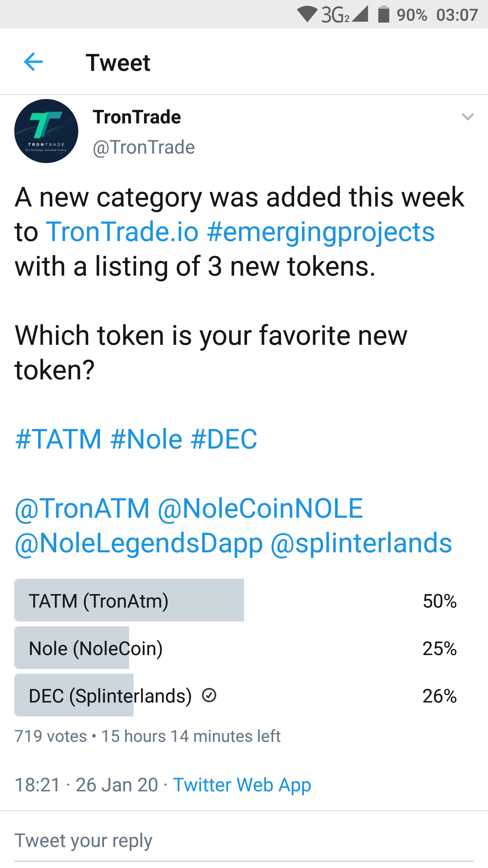The image size is (488, 868).
Task: Expand the tweet options chevron
Action: pos(468,117)
